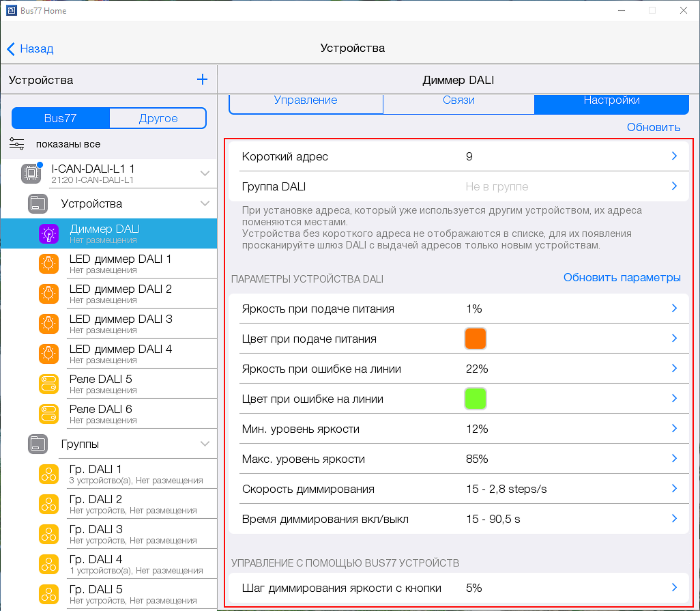Click the Яркость при ошибке на линии value 22%
The height and width of the screenshot is (611, 700).
pyautogui.click(x=477, y=369)
